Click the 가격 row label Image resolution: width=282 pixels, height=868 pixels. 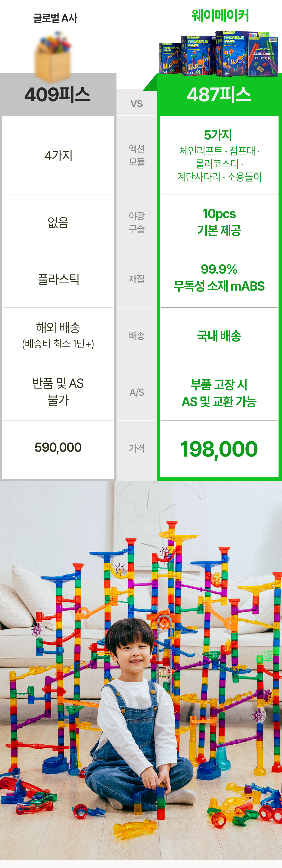tap(136, 448)
